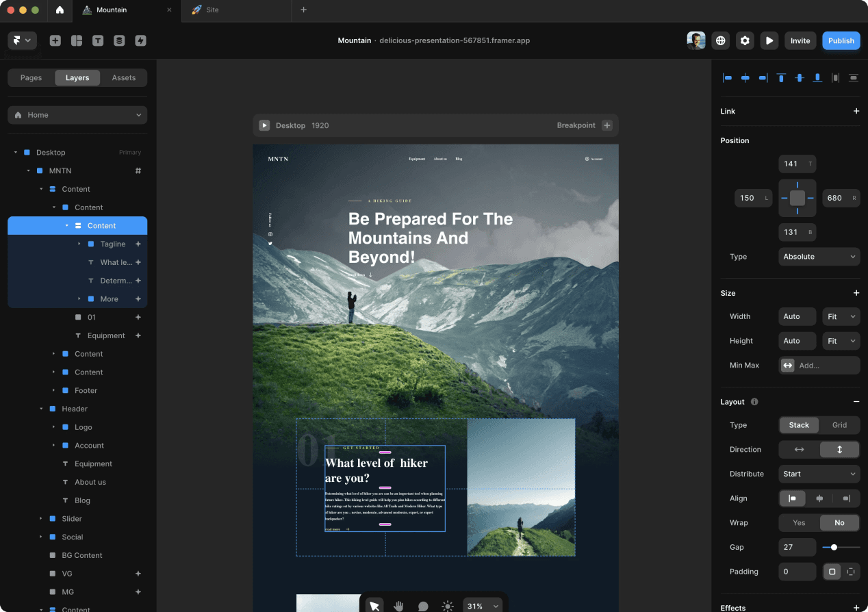Adjust the Gap slider handle

(834, 548)
